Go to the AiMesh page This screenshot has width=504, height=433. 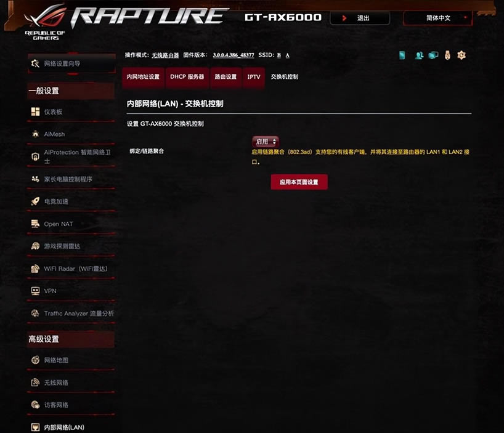71,134
